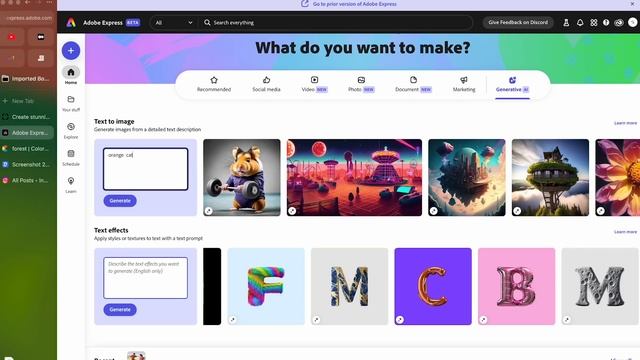
Task: Click the browser address bar URL
Action: [x=29, y=18]
